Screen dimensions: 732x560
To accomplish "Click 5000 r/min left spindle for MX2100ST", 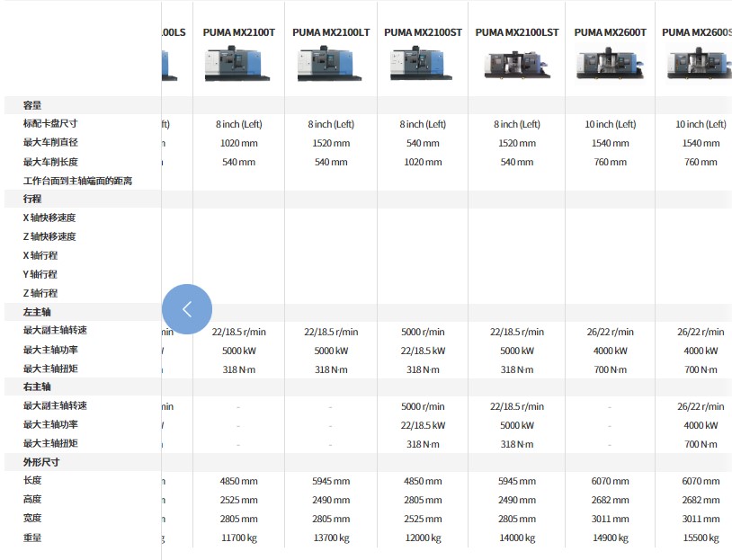I will click(423, 332).
